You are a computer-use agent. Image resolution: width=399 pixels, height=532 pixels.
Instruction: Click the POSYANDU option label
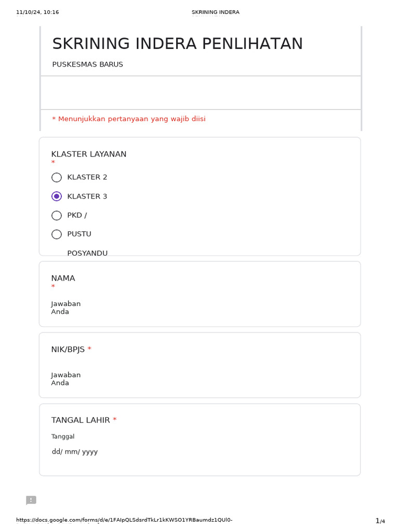point(87,253)
